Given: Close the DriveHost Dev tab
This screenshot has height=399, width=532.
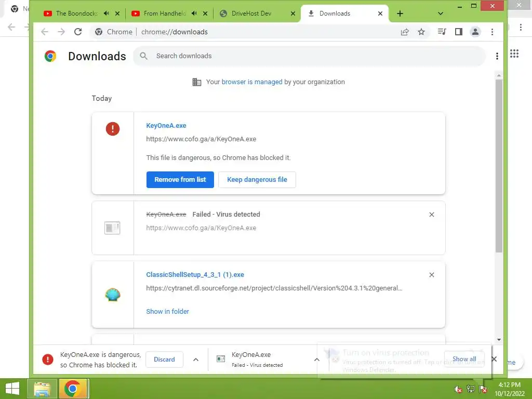Looking at the screenshot, I should point(293,14).
